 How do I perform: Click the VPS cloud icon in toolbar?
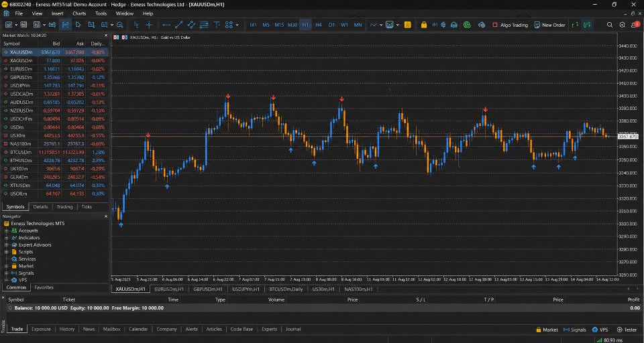coord(454,25)
